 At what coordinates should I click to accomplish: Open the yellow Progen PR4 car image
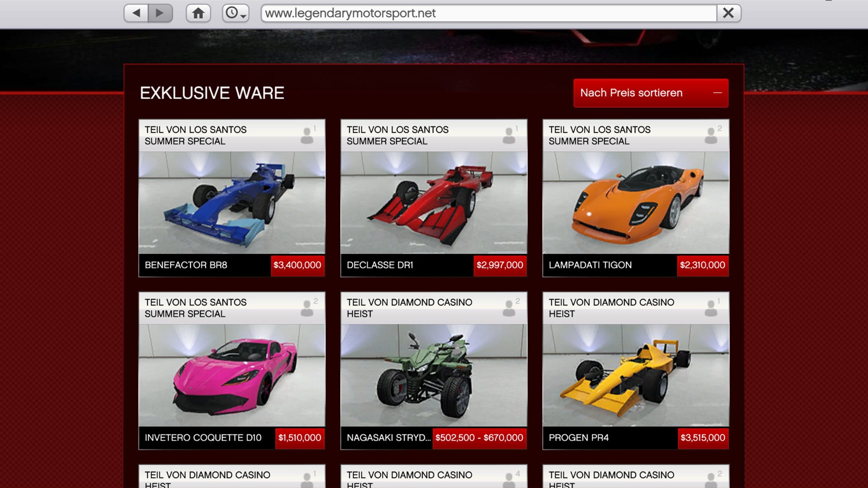point(636,375)
